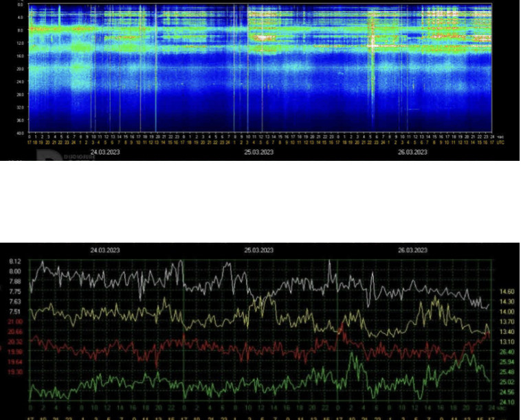Click the 14.60 value on right axis
The width and height of the screenshot is (521, 420).
[507, 291]
